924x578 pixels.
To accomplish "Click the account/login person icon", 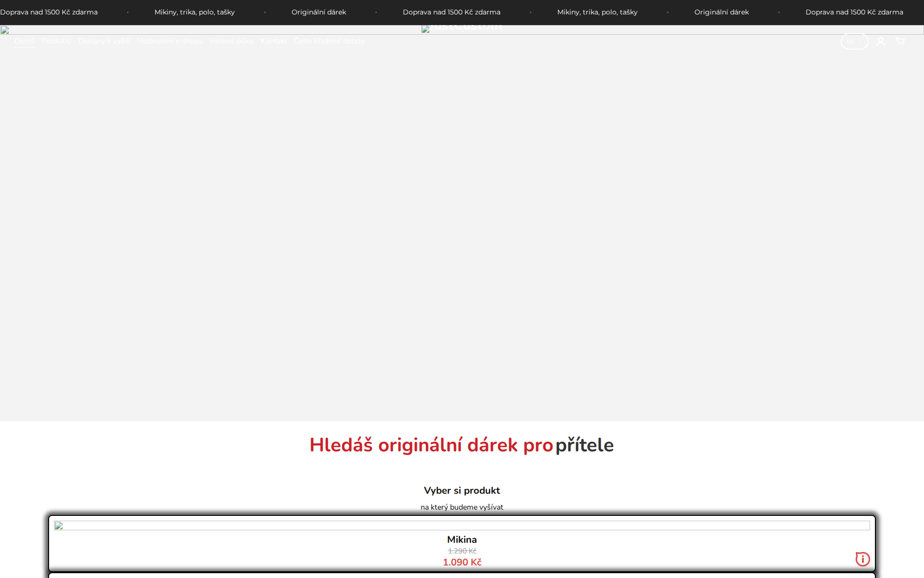I will tap(881, 41).
